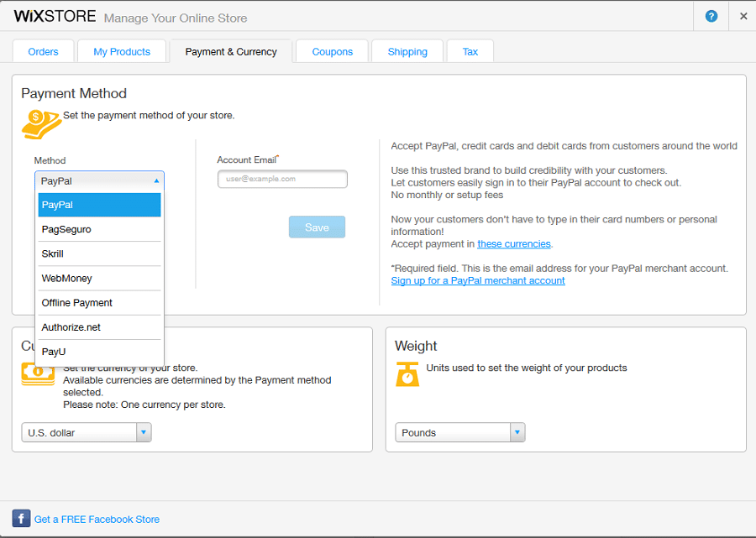Click the Method field label
This screenshot has height=538, width=756.
50,160
